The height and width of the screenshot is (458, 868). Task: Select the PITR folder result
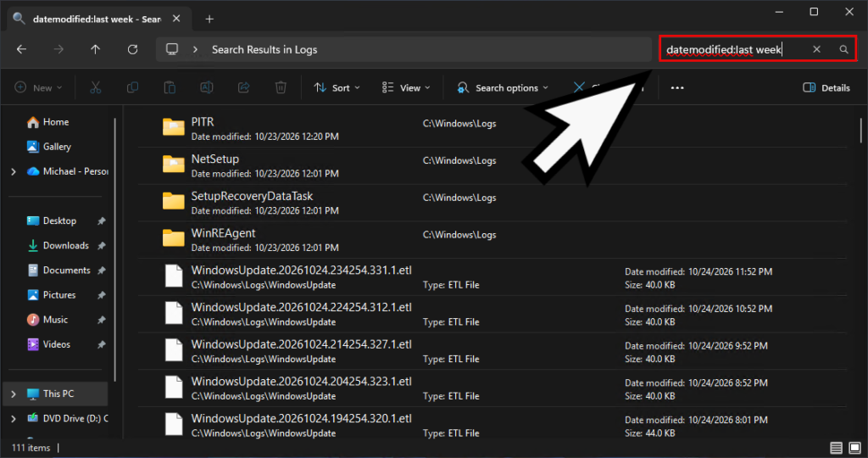[492, 128]
